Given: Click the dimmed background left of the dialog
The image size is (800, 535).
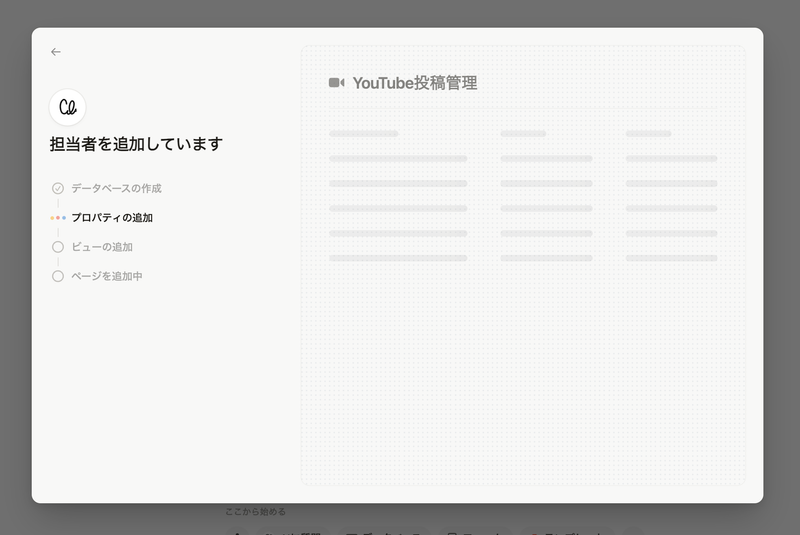Looking at the screenshot, I should coord(15,270).
